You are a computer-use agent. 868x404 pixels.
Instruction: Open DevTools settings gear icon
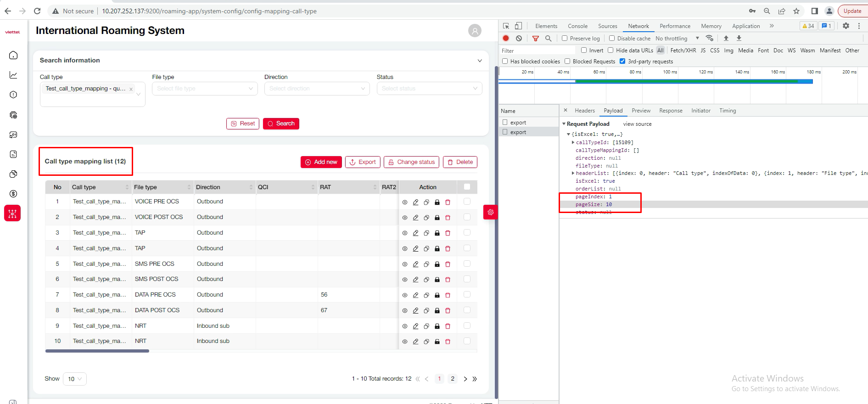point(846,26)
